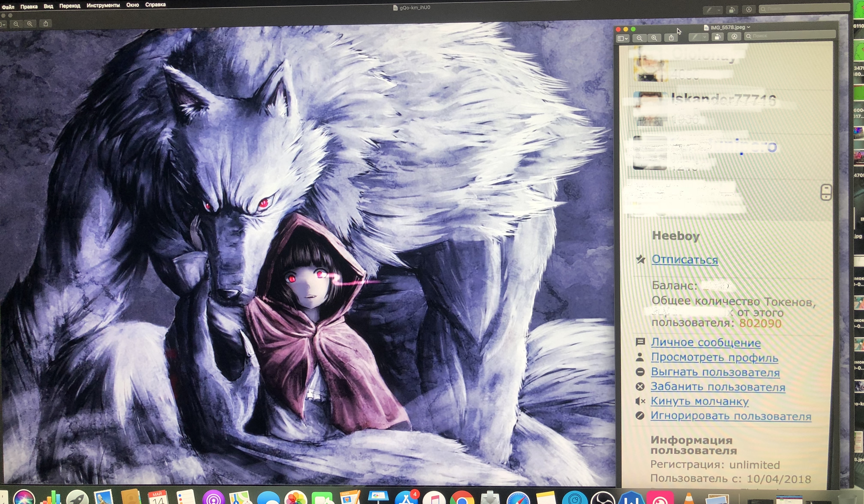Click blocked-circle icon beside Игнорировать пользователя
This screenshot has width=864, height=504.
(x=640, y=416)
